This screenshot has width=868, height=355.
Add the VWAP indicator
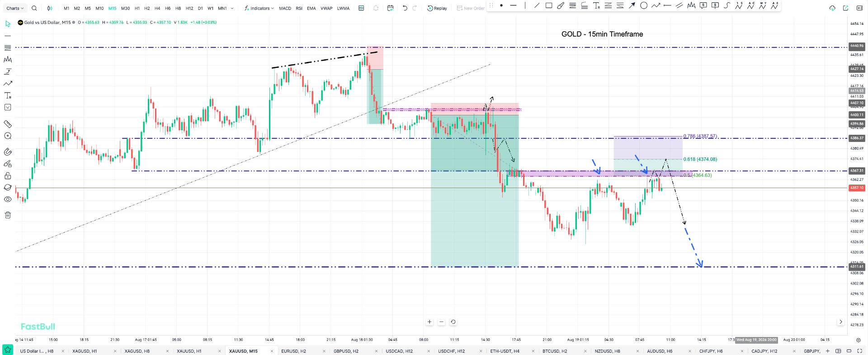tap(326, 8)
